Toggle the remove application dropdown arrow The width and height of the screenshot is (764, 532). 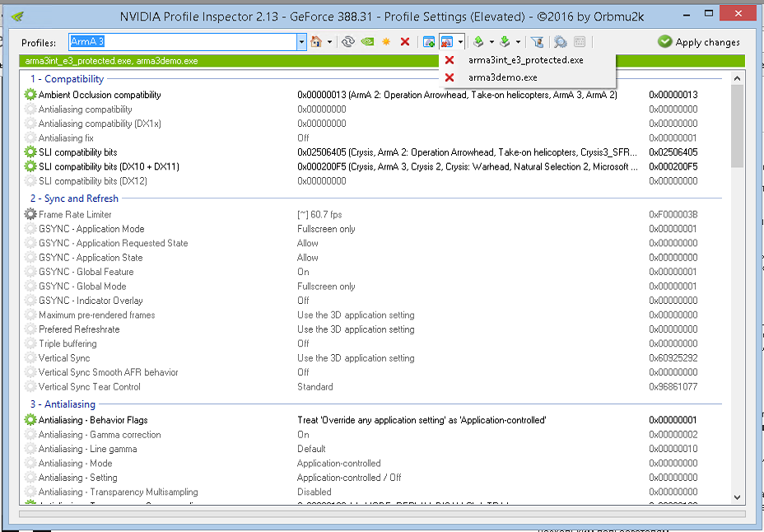pyautogui.click(x=460, y=42)
